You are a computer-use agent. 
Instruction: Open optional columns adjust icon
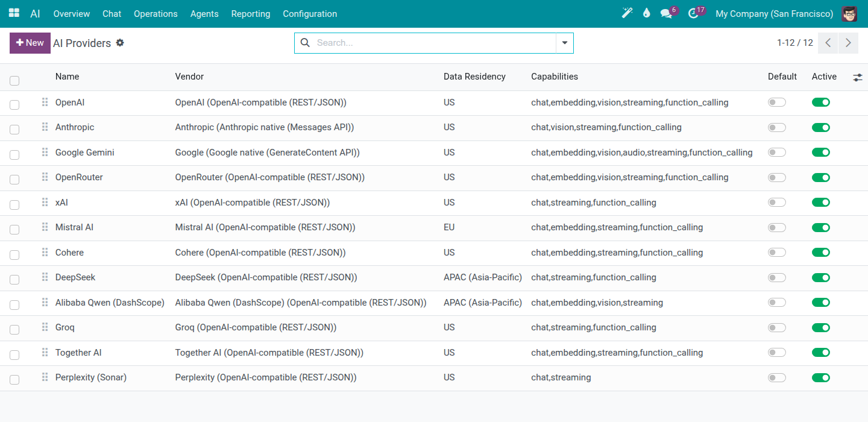point(858,77)
